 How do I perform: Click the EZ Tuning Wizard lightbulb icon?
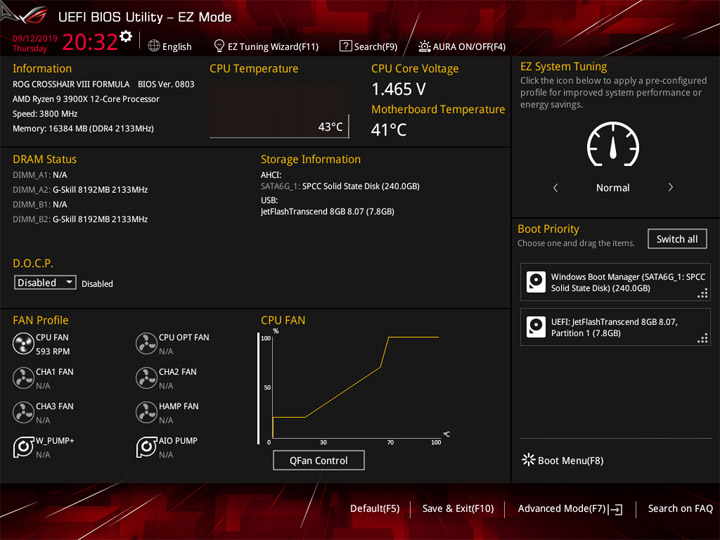[x=219, y=46]
